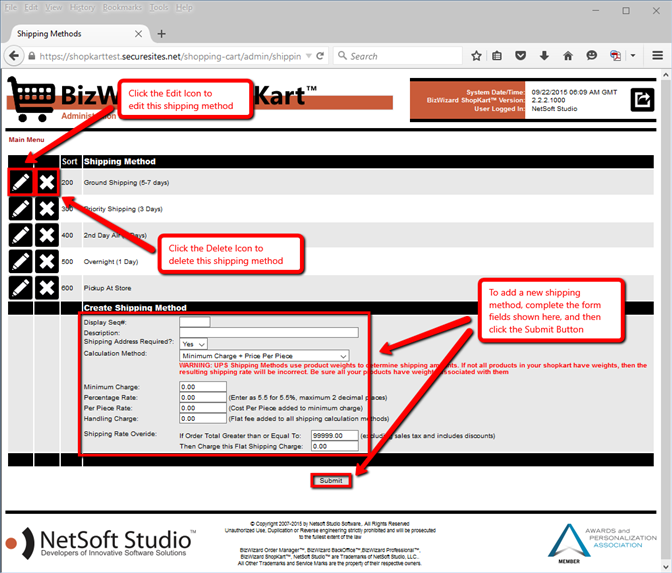Go to the browser home page icon
The height and width of the screenshot is (573, 672).
coord(568,56)
